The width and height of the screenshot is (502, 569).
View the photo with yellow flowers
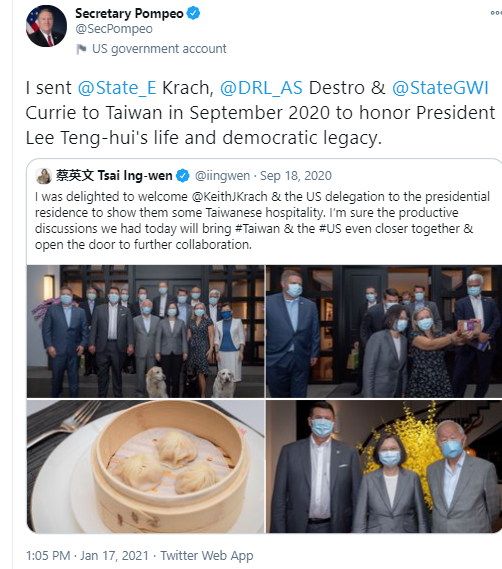coord(384,466)
